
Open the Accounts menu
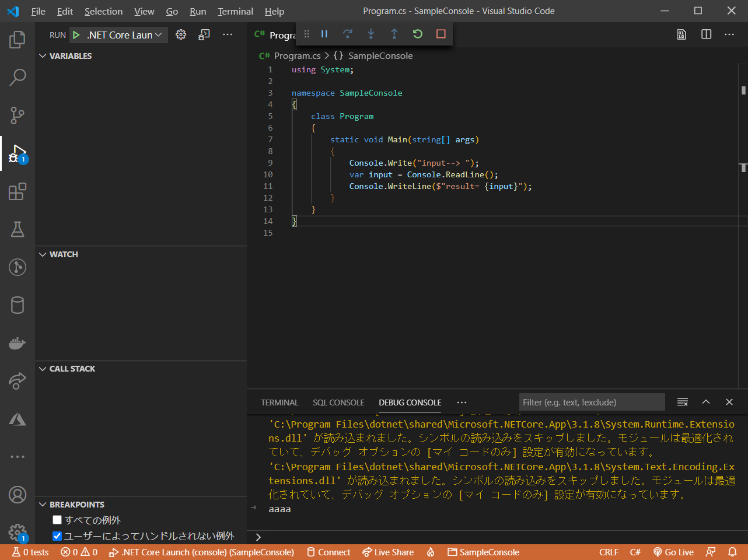point(18,495)
